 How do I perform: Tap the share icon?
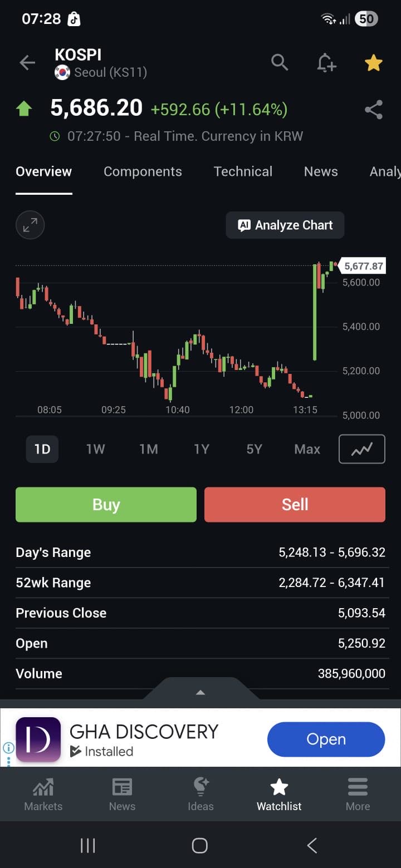coord(373,110)
